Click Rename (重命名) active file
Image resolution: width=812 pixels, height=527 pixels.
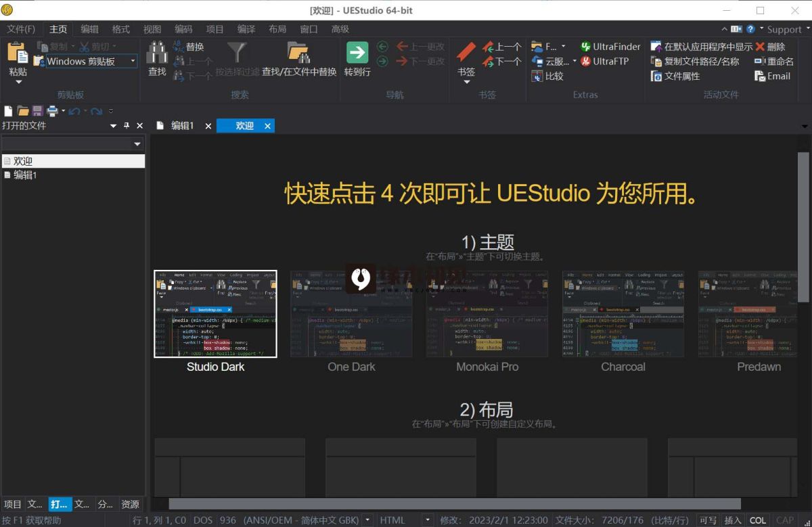pos(774,61)
